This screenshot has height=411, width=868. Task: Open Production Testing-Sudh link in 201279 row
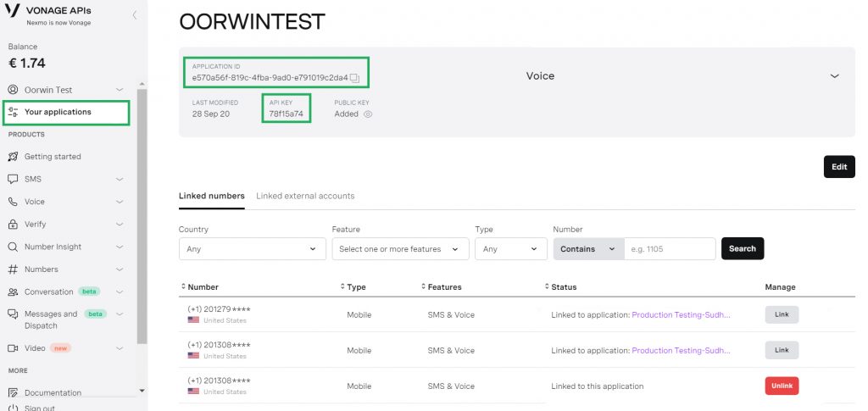coord(681,314)
